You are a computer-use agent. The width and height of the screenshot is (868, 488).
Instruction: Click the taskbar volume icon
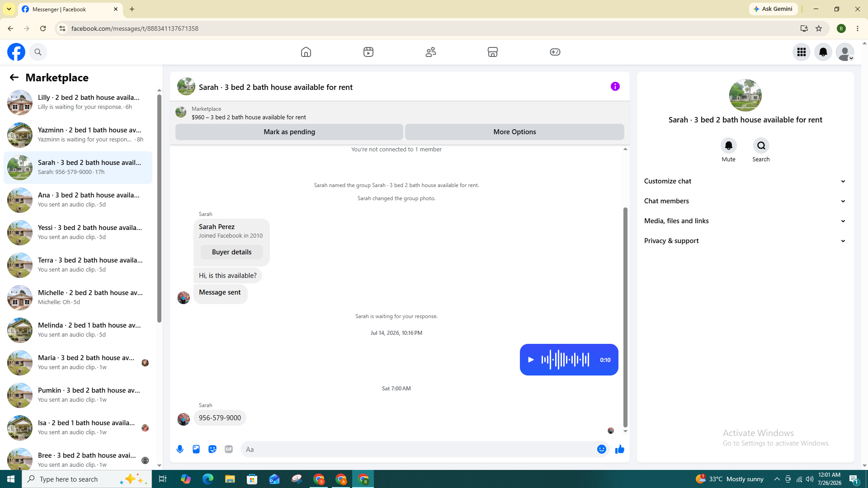810,479
